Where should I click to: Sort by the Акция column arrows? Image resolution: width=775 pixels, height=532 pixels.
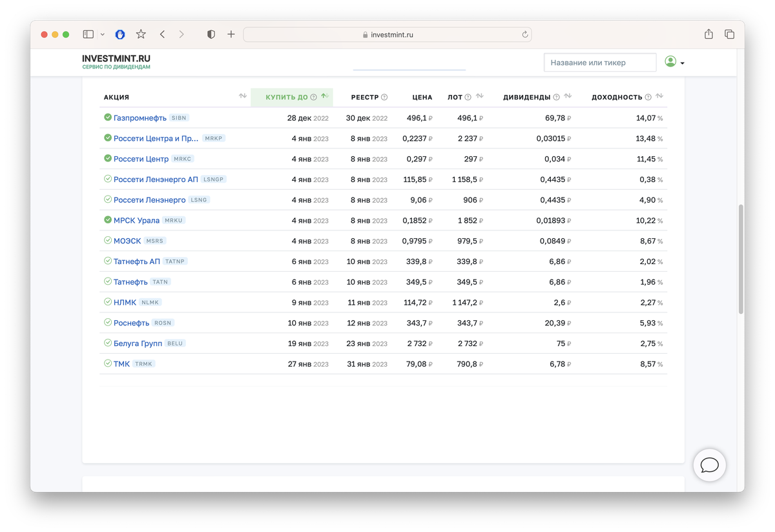pos(243,96)
